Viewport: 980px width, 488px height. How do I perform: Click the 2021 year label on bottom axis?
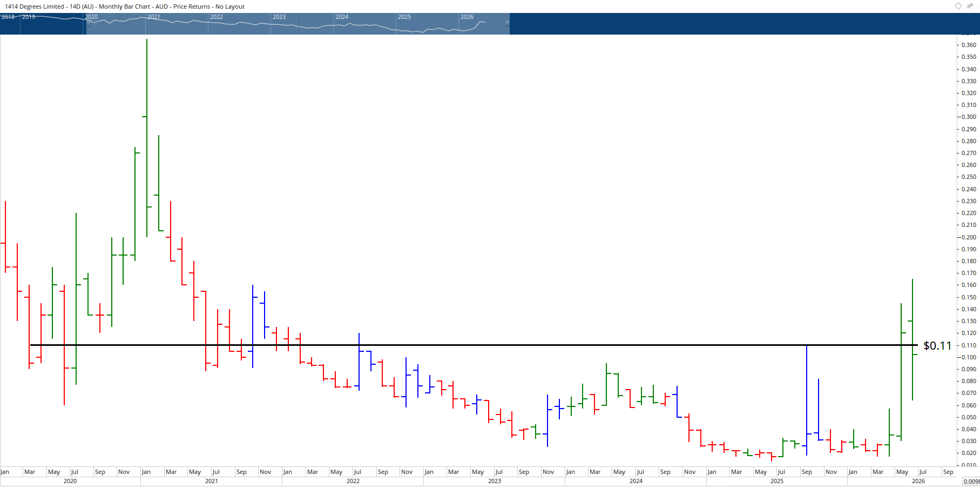212,481
